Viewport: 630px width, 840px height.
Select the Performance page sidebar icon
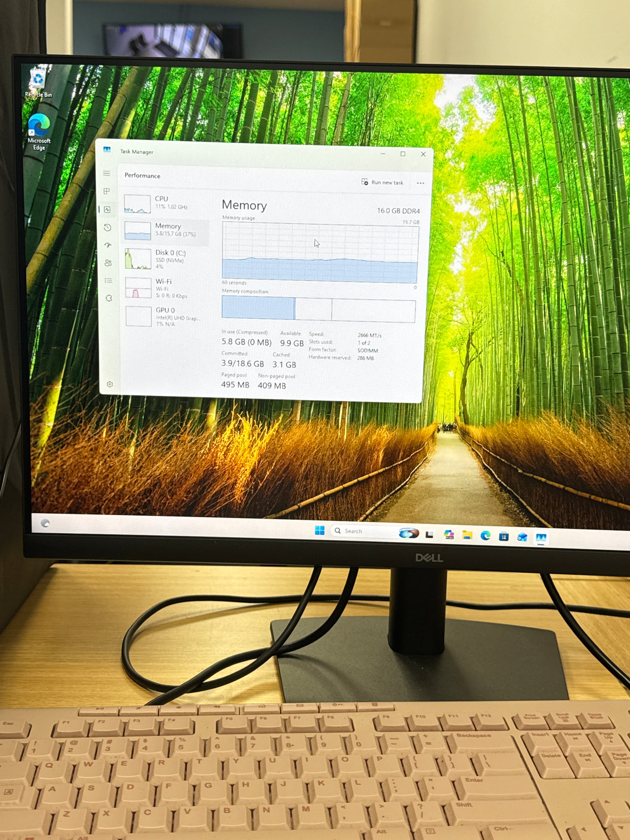coord(107,209)
